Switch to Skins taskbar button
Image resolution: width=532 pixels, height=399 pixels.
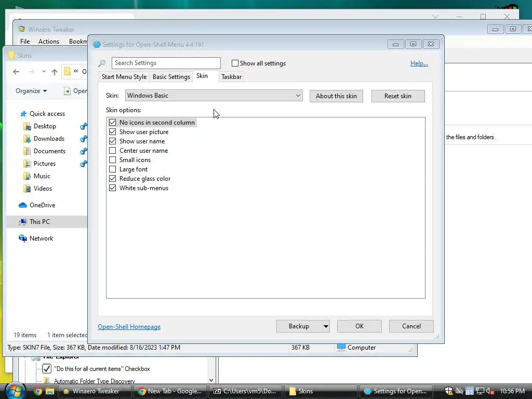(x=320, y=391)
